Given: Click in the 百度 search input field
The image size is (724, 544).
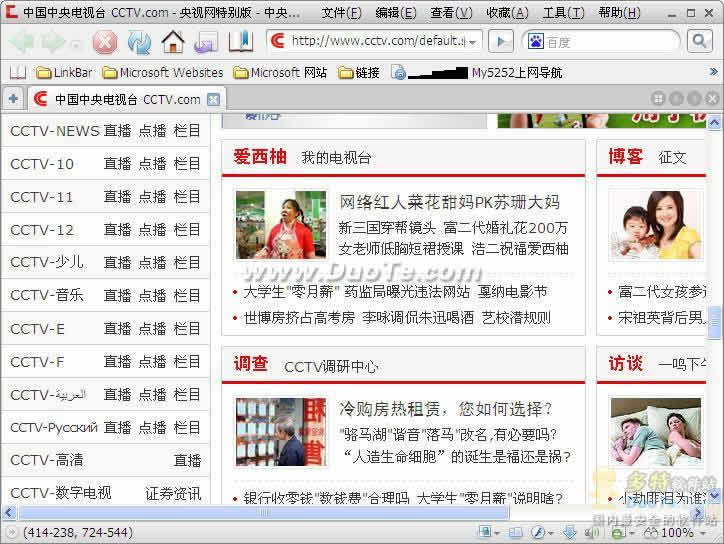Looking at the screenshot, I should point(610,42).
